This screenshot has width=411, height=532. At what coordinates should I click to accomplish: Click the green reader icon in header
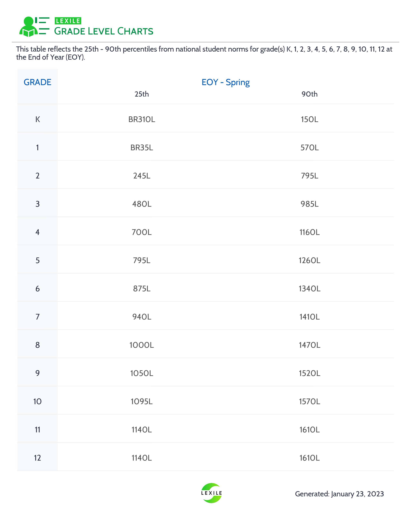pos(34,27)
